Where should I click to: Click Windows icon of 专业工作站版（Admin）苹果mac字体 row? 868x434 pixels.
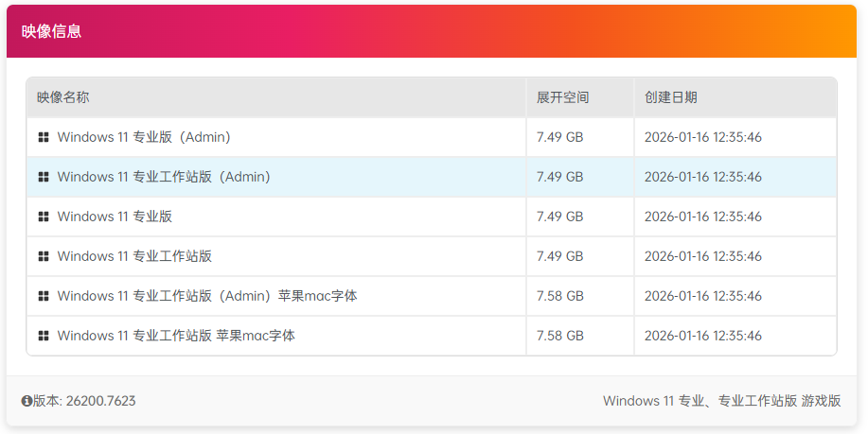pos(44,296)
